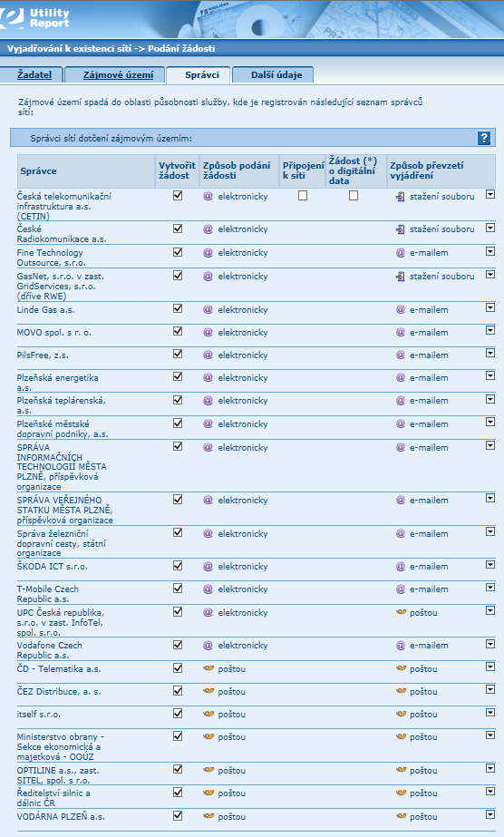Screen dimensions: 504x837
Task: Click e-mail delivery icon for Plzeňská energetika
Action: click(x=401, y=378)
